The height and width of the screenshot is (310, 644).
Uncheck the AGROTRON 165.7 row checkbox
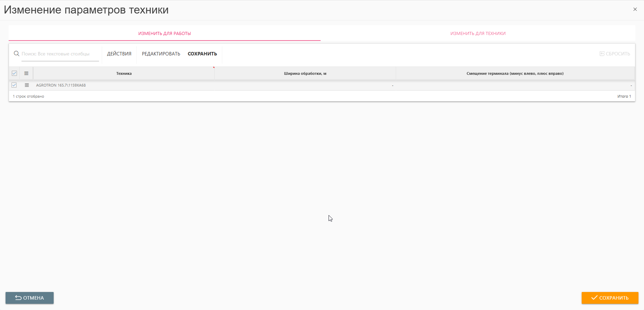(14, 85)
